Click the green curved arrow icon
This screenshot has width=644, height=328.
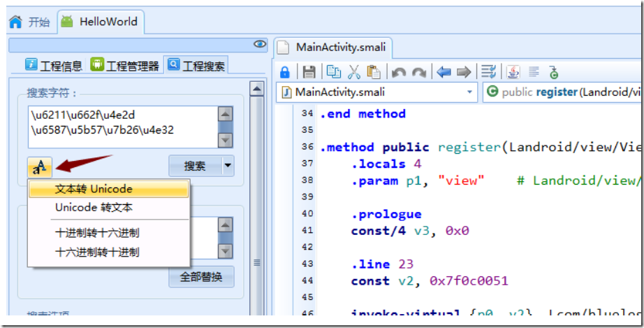(554, 72)
